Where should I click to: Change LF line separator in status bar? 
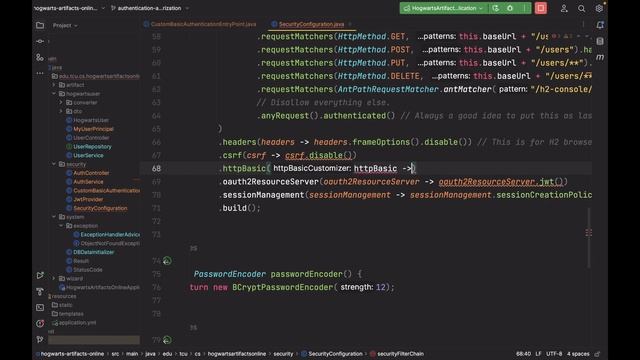[538, 354]
